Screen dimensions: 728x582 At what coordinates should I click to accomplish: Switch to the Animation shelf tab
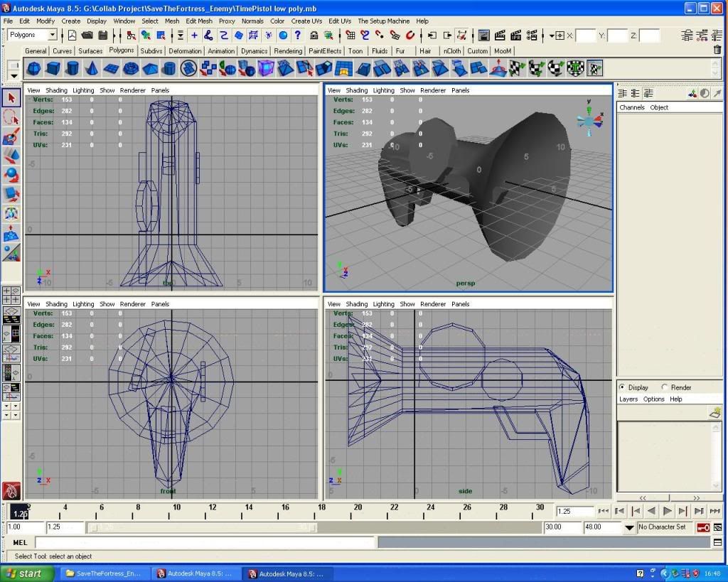click(221, 51)
